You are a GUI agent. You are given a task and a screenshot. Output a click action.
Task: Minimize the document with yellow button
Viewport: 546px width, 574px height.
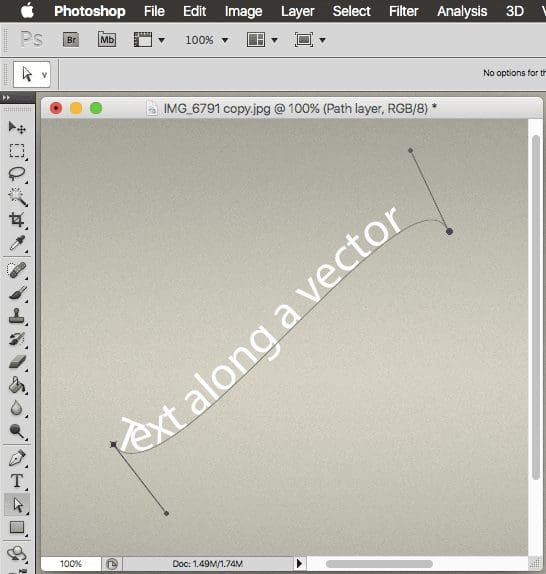(76, 108)
